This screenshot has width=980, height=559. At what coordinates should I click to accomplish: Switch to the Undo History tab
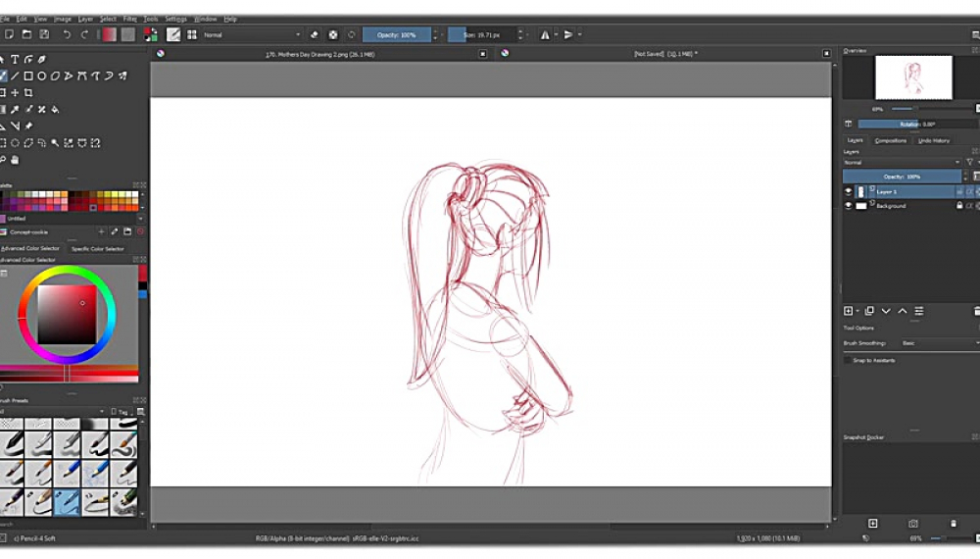click(933, 140)
